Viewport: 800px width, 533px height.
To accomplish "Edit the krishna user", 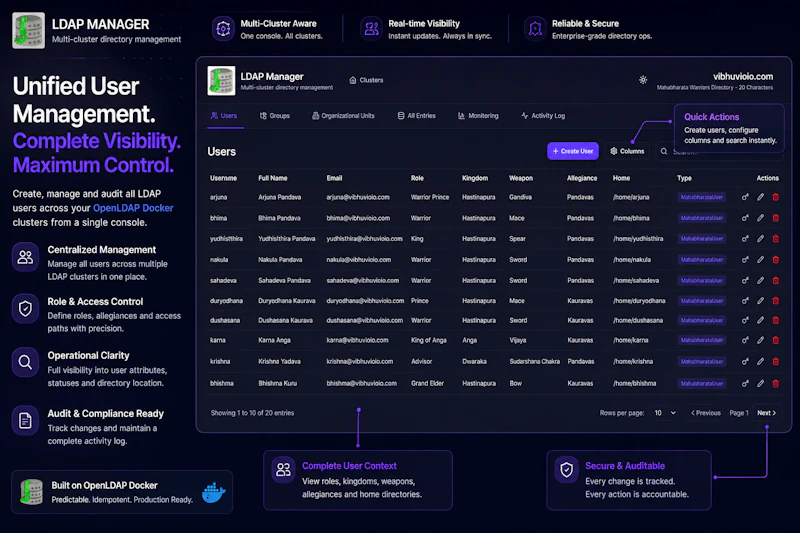I will 760,362.
